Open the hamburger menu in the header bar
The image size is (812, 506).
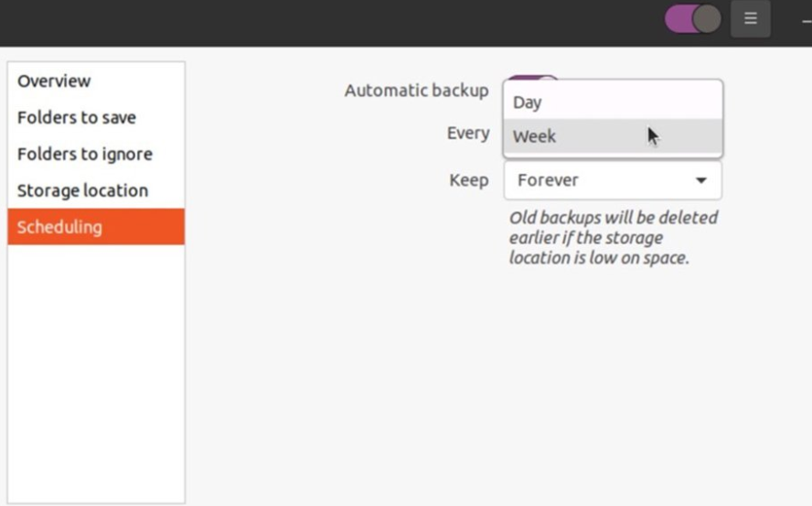[750, 18]
